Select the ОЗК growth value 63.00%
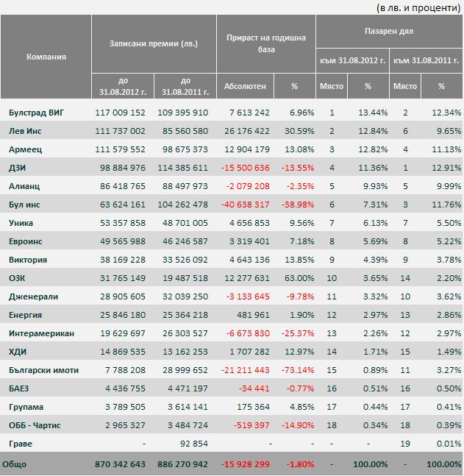464x476 pixels. (299, 278)
